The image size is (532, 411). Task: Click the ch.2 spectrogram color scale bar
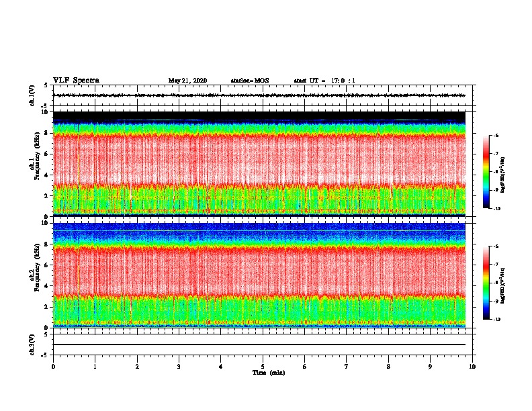486,283
